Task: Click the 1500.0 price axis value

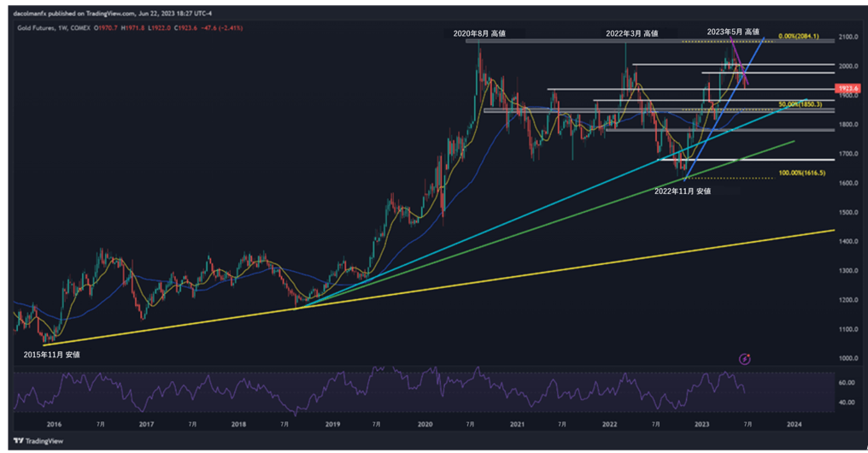Action: [848, 213]
